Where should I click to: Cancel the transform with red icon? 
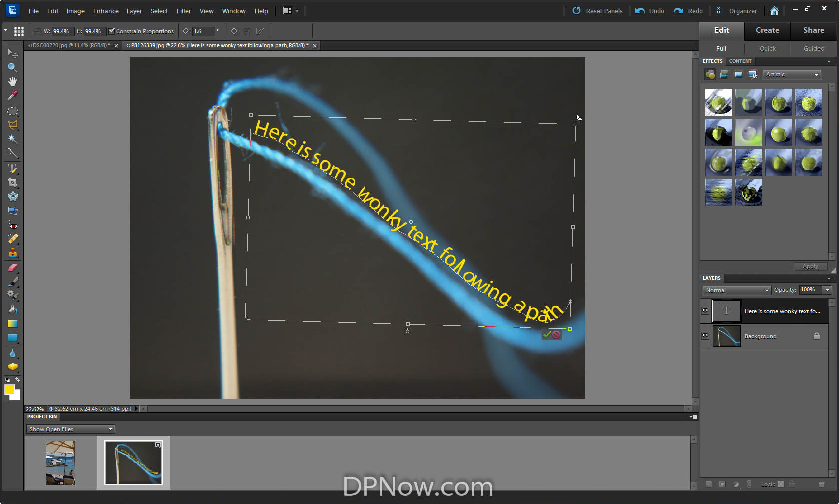tap(556, 335)
